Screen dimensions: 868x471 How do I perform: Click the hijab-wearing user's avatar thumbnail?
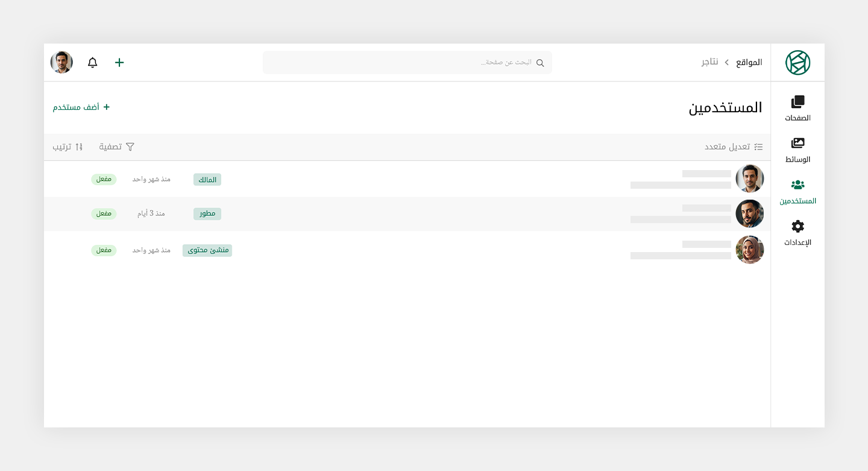pos(750,250)
